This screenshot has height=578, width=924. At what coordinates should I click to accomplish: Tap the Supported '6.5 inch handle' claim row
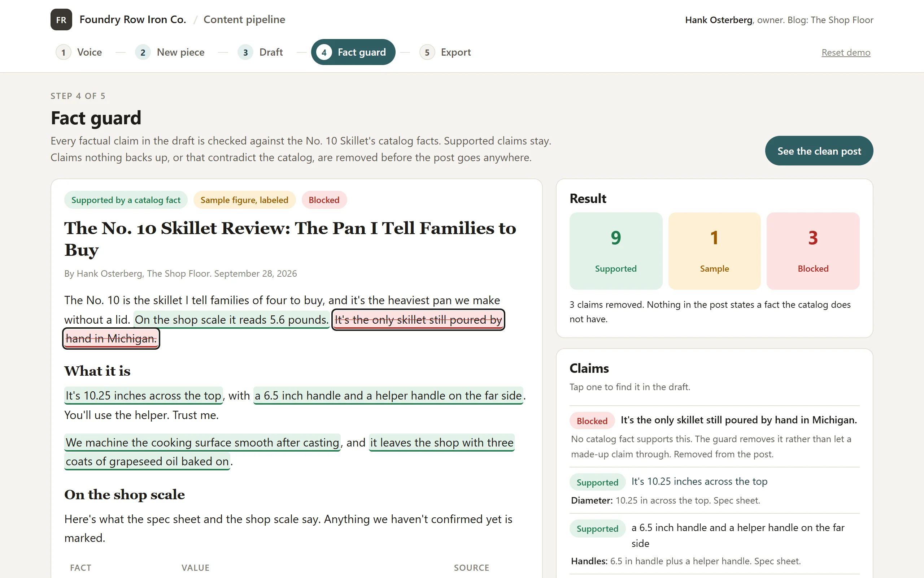coord(714,544)
